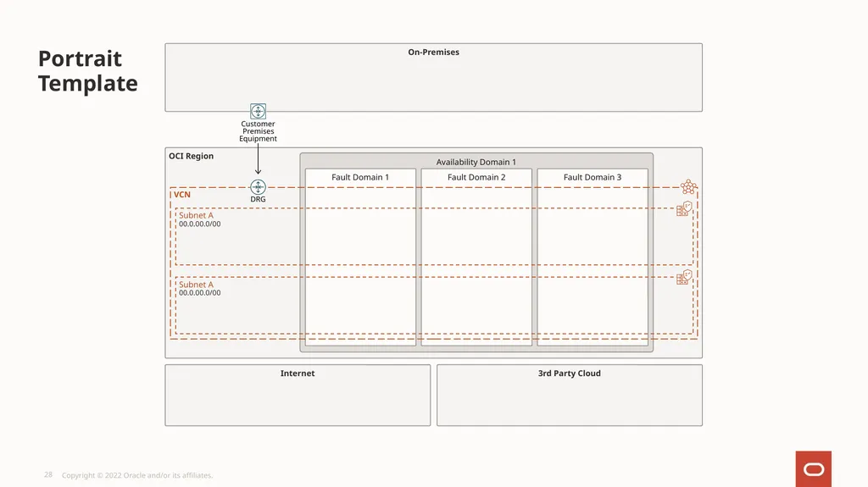Click the 'Availability Domain 1' heading
The image size is (868, 487).
pyautogui.click(x=476, y=162)
